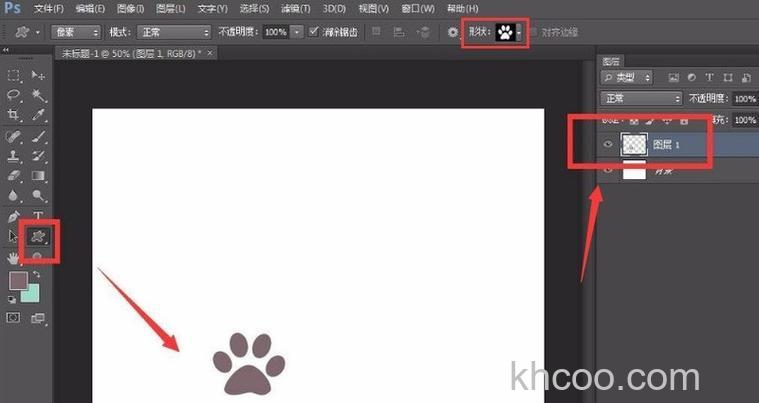Collapse the toolbox with double-arrow
Viewport: 759px width, 403px height.
point(6,50)
